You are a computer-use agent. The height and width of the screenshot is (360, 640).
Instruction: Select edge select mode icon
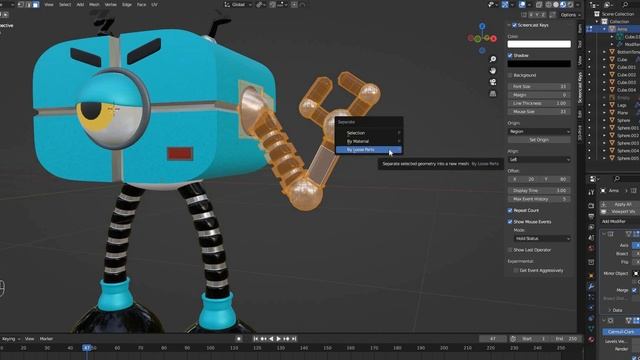[29, 4]
